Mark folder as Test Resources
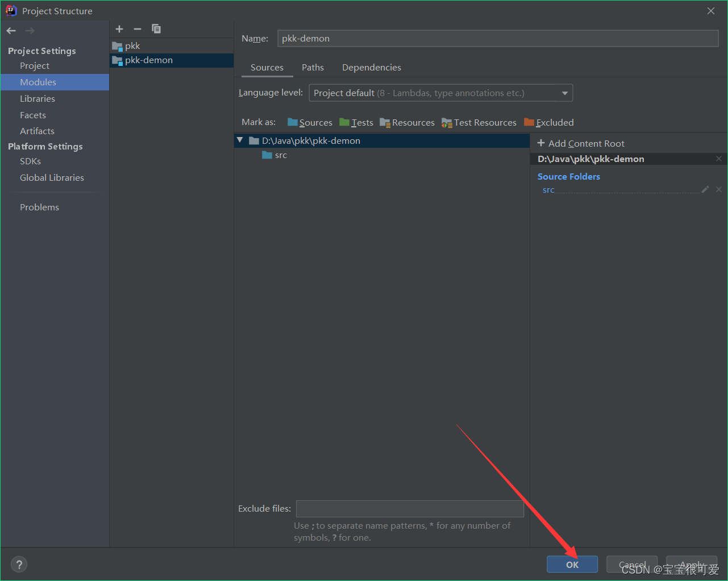Image resolution: width=728 pixels, height=581 pixels. click(x=479, y=122)
